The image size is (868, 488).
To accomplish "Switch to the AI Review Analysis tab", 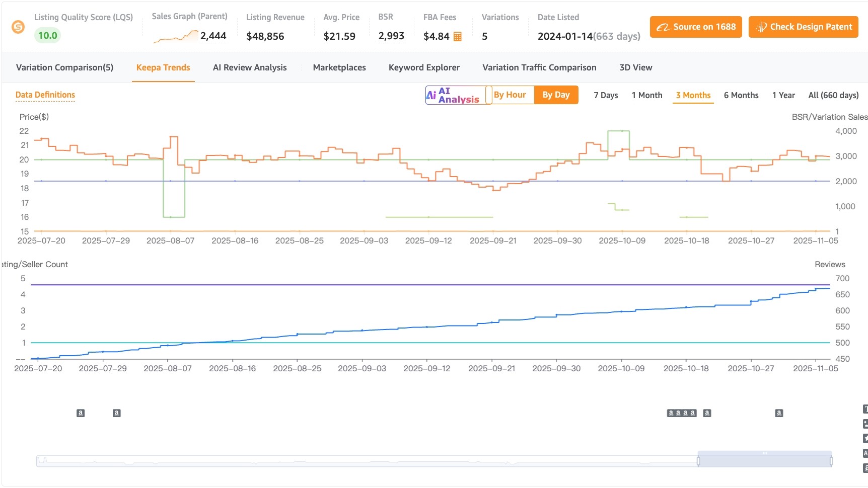I will (x=250, y=67).
